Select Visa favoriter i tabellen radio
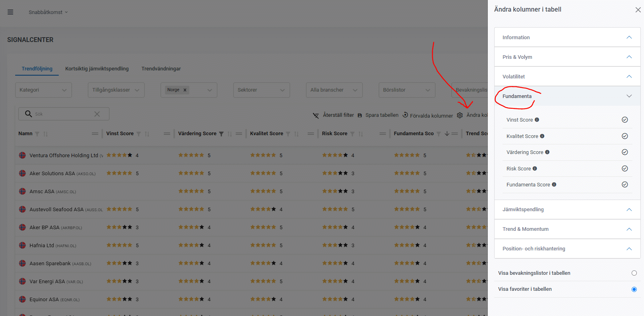644x316 pixels. [x=634, y=289]
